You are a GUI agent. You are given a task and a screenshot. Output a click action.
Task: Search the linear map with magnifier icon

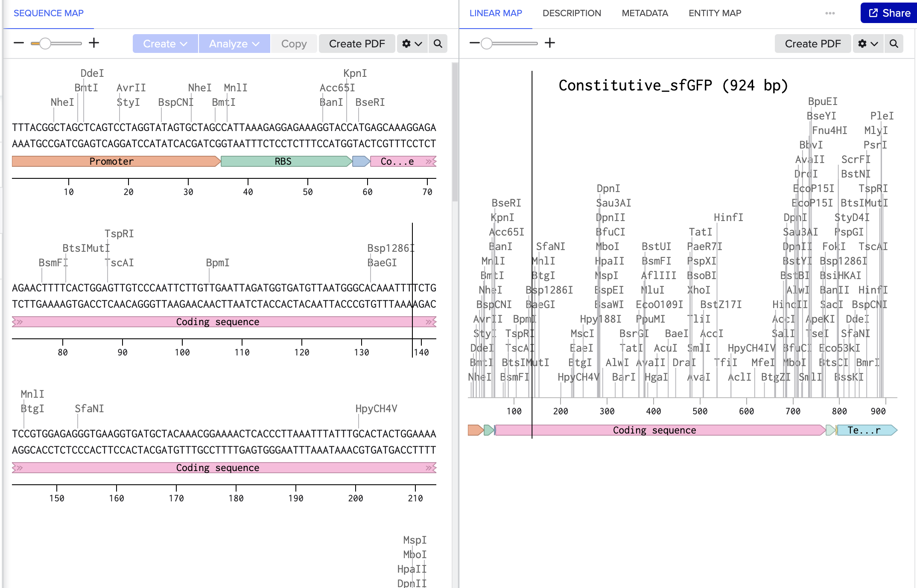pyautogui.click(x=894, y=44)
